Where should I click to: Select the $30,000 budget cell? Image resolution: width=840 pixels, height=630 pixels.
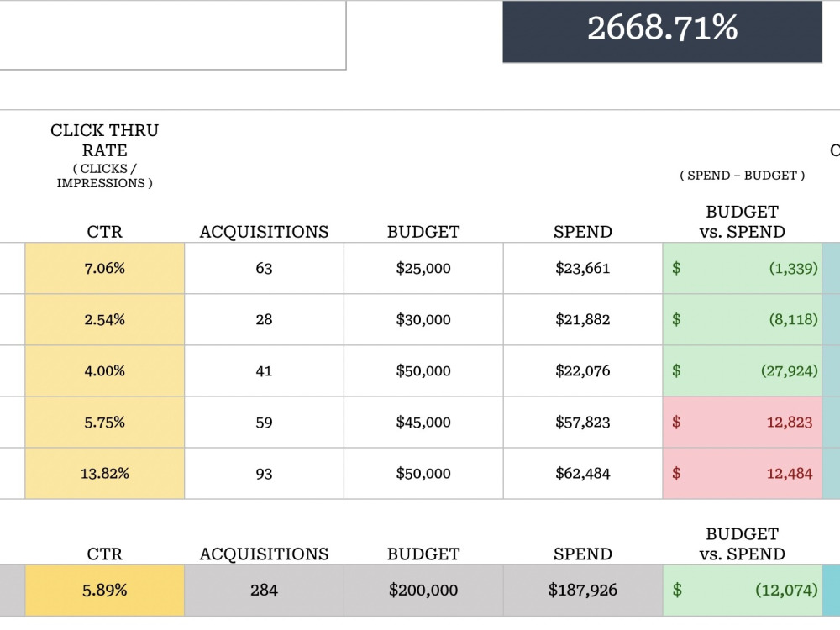(423, 319)
